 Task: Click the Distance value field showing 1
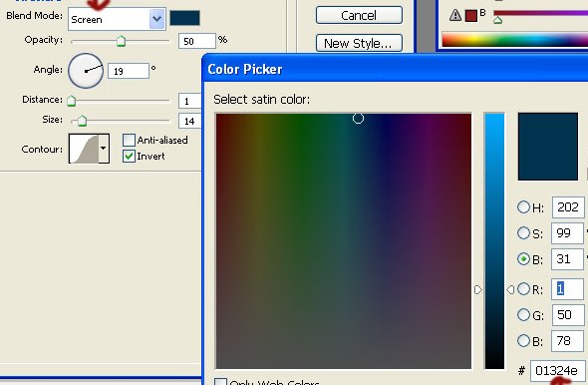189,101
